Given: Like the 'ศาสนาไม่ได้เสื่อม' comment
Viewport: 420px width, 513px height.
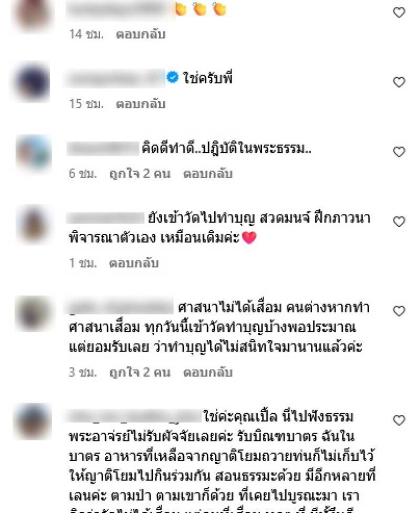Looking at the screenshot, I should click(399, 311).
